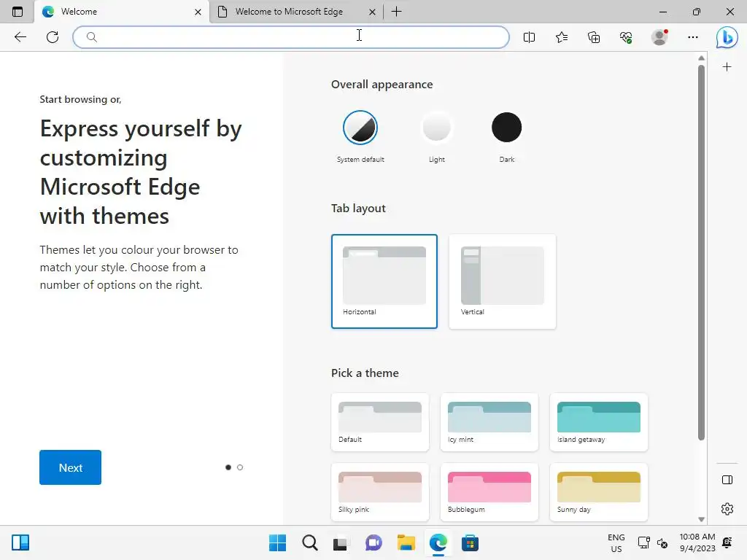Select Light appearance
747x560 pixels.
[436, 128]
